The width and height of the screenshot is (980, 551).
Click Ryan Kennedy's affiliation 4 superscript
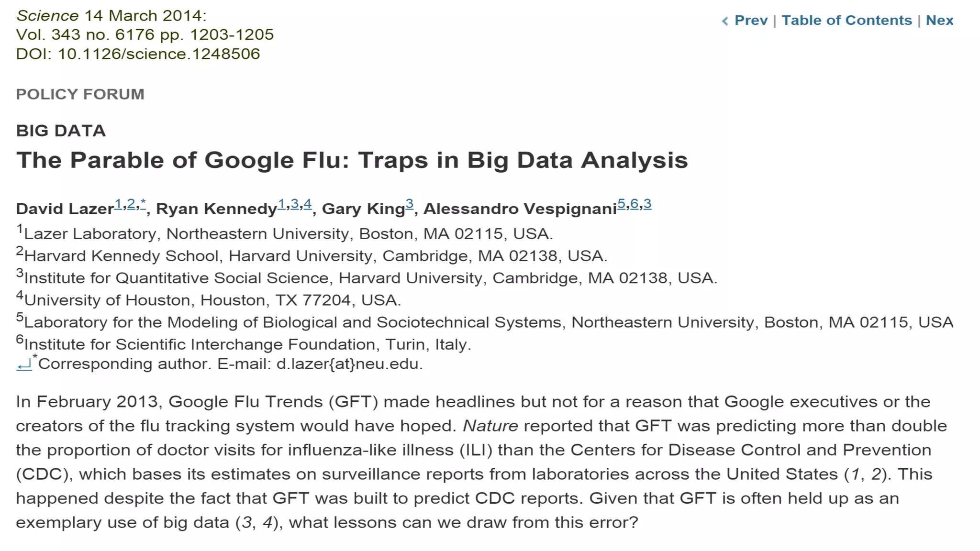tap(307, 205)
